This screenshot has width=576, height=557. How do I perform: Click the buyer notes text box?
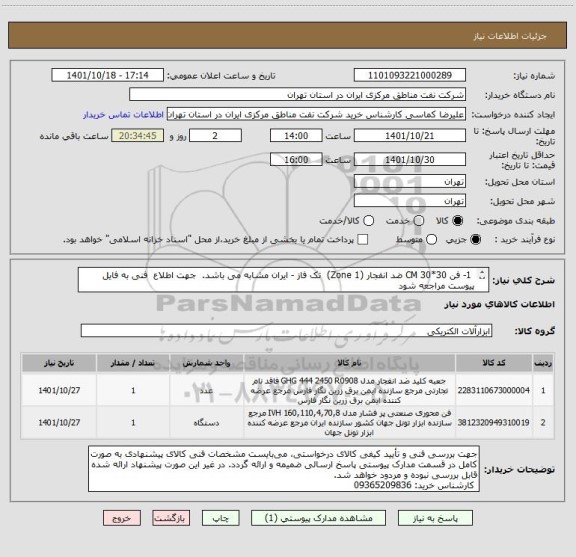(284, 469)
